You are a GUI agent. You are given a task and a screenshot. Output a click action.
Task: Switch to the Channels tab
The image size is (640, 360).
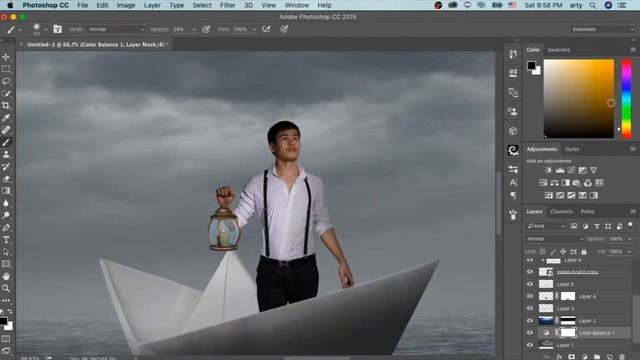[x=561, y=211]
